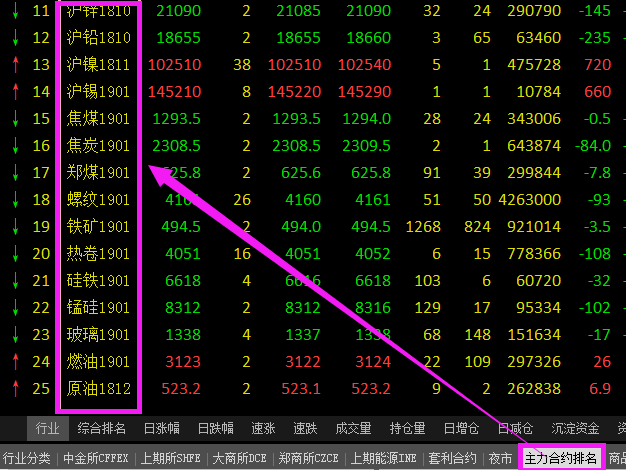Click the bid price 625.6 cell

click(x=301, y=173)
